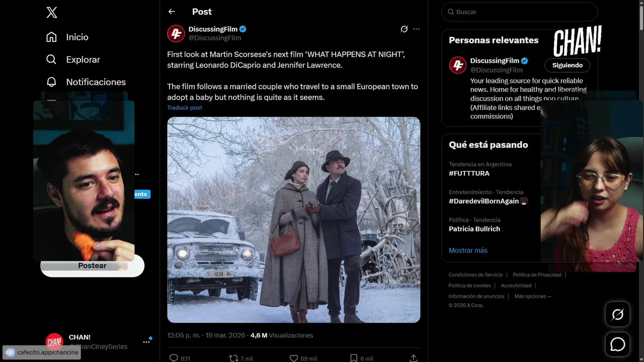
Task: Open the Grok icon on the post
Action: pos(404,29)
